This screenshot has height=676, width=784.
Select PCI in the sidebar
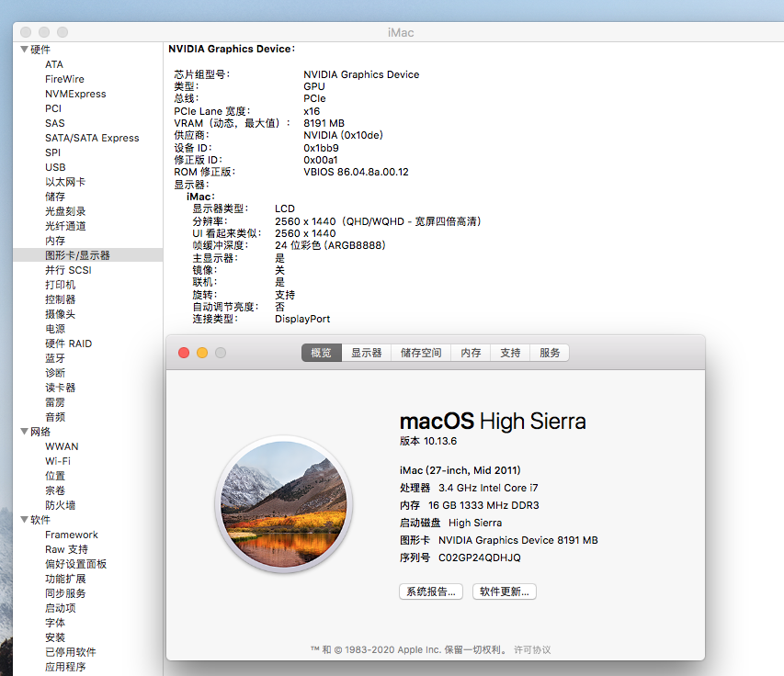[53, 108]
